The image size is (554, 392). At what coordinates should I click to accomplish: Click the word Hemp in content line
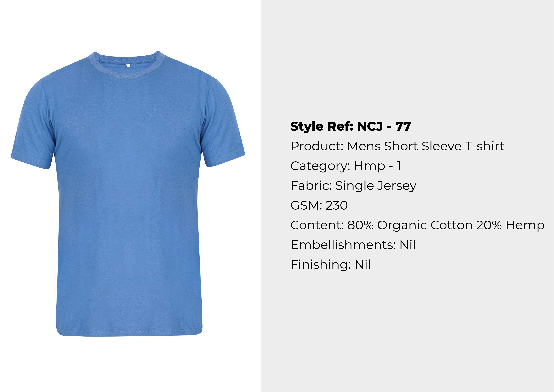click(525, 225)
